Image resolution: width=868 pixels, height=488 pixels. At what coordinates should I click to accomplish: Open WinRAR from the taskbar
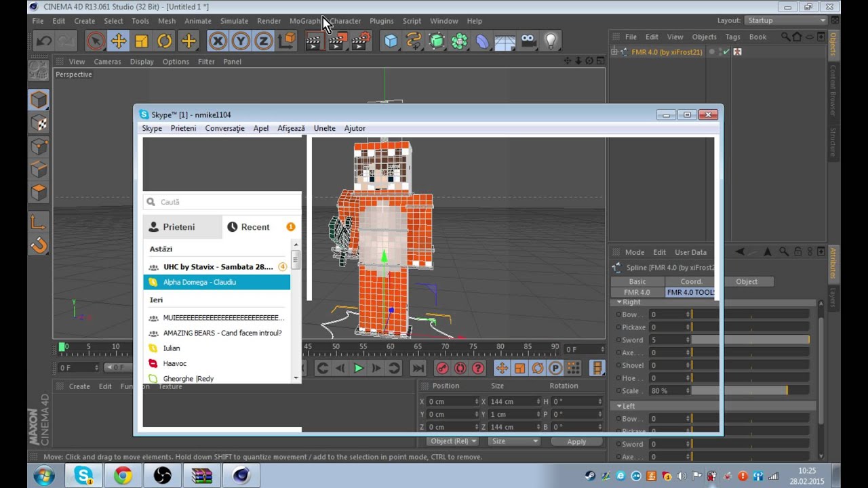(x=201, y=475)
